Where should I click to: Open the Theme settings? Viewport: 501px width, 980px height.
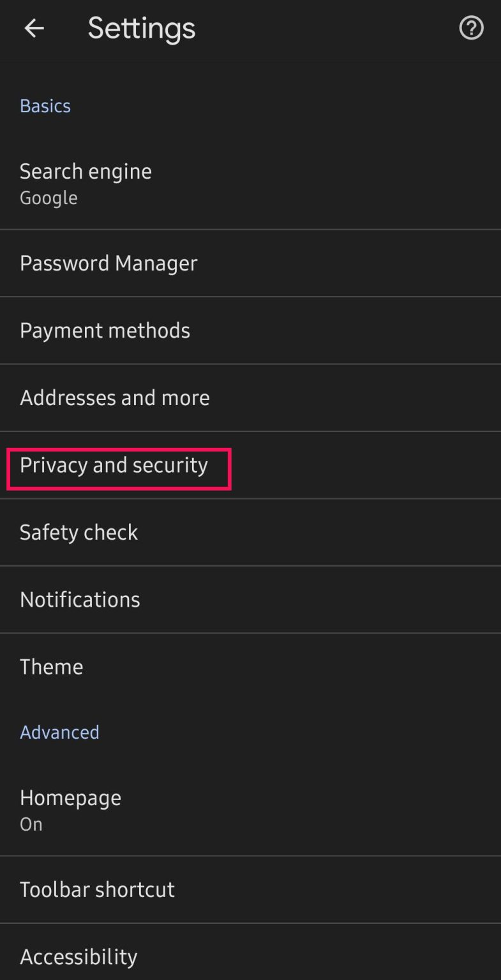[x=51, y=666]
